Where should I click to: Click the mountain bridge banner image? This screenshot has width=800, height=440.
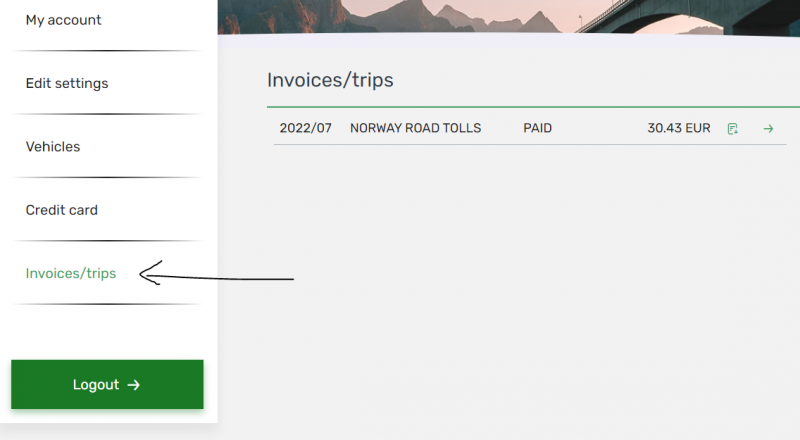click(508, 16)
